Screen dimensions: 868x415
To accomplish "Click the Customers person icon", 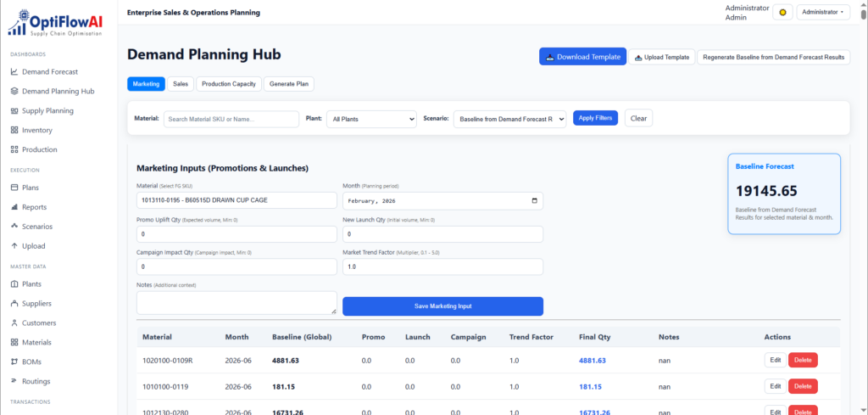I will tap(14, 322).
